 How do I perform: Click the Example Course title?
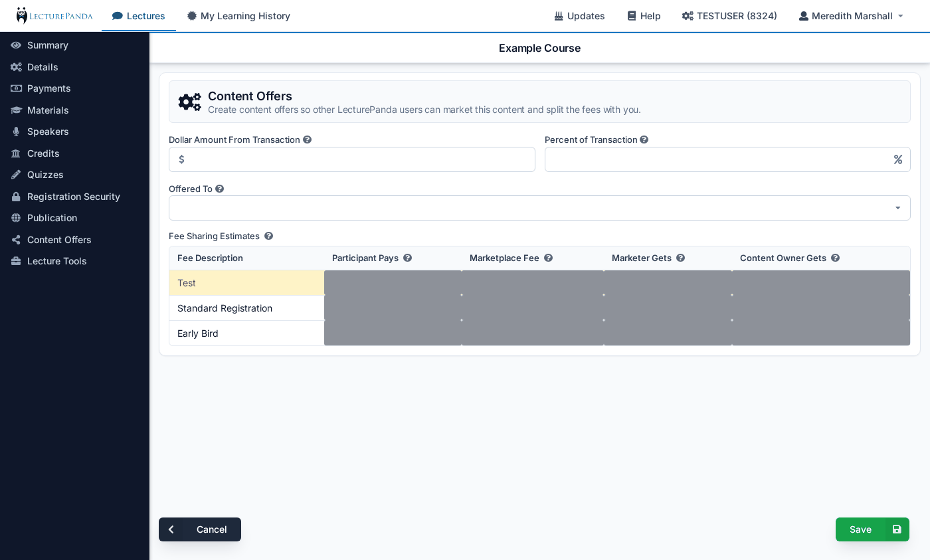coord(539,48)
